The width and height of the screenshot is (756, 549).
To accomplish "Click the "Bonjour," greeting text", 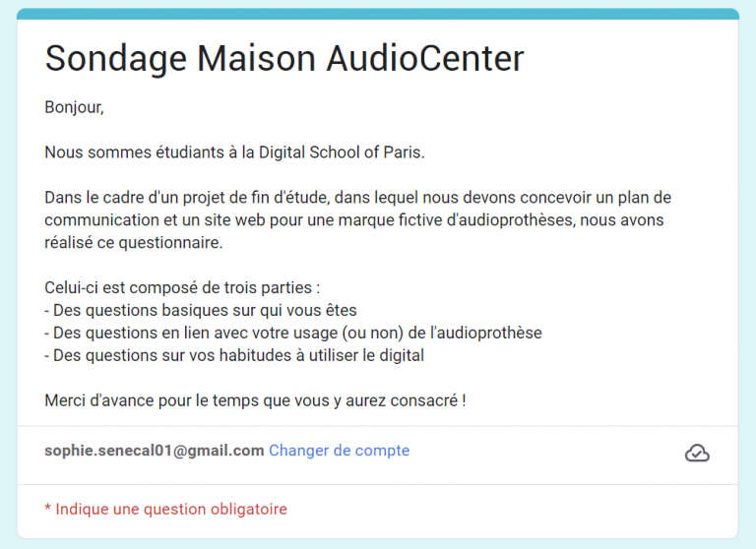I will point(74,107).
